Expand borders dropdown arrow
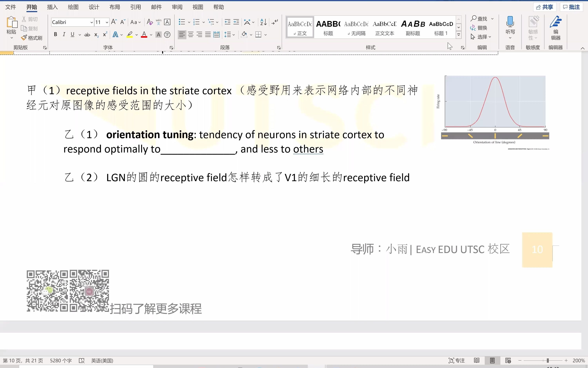Viewport: 588px width, 368px height. pos(266,35)
